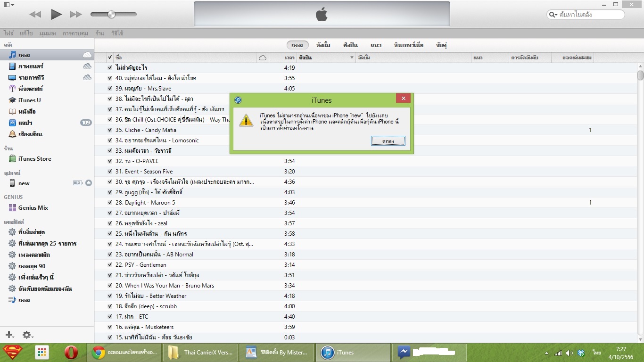Uncheck song 32. รอ - O-PAVEE

tap(110, 161)
